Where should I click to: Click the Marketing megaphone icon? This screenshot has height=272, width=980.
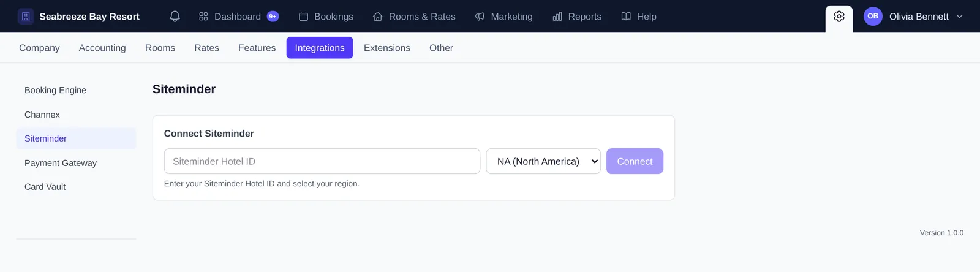click(x=480, y=17)
